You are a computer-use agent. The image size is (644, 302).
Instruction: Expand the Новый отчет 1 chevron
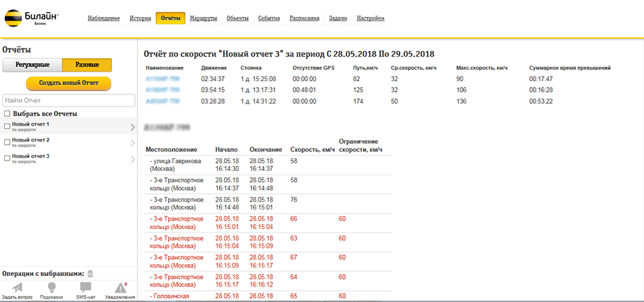[132, 127]
